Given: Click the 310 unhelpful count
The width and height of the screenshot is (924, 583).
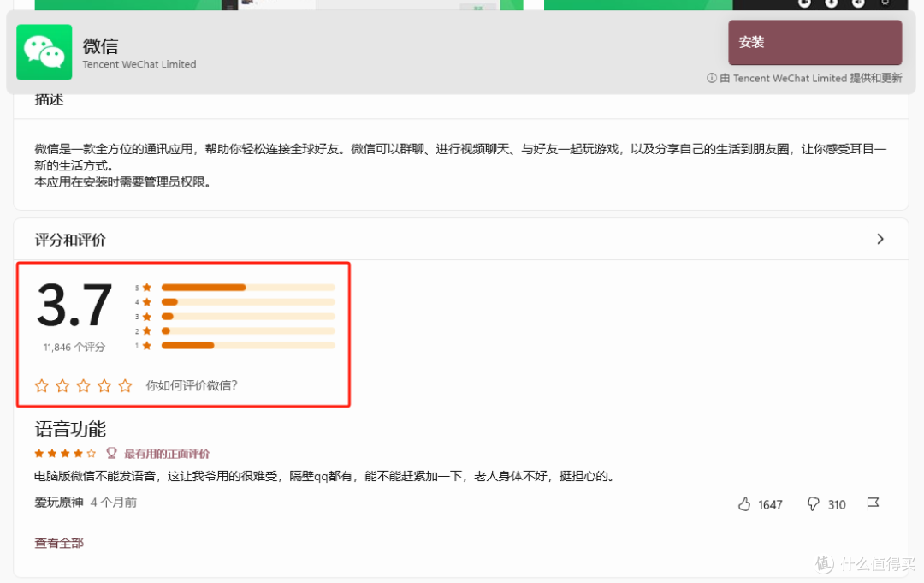Looking at the screenshot, I should click(x=837, y=504).
